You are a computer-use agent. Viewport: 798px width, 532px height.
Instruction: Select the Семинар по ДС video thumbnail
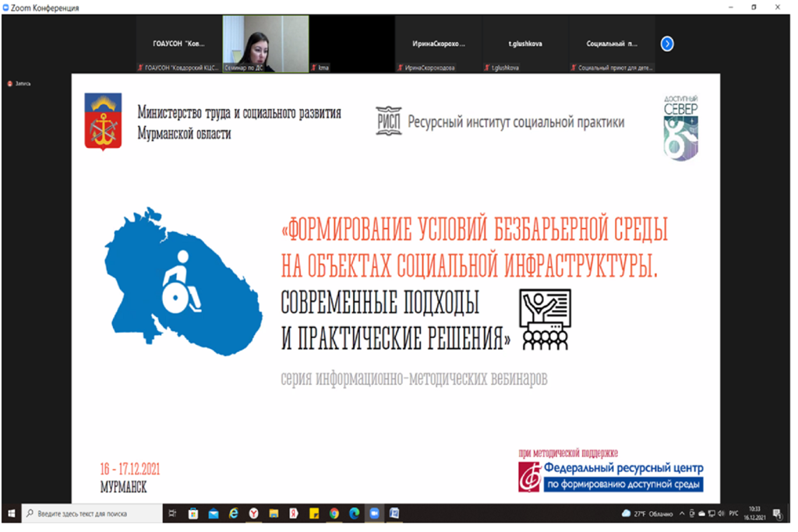click(265, 44)
